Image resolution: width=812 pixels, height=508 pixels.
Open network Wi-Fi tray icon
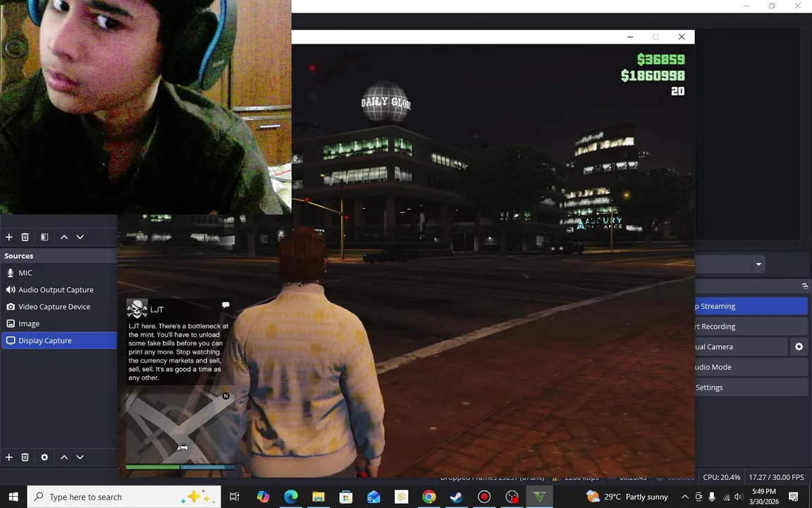pos(726,497)
